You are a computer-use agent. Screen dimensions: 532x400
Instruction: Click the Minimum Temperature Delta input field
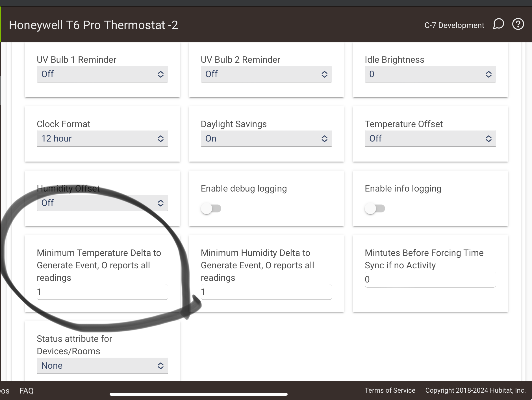click(102, 292)
